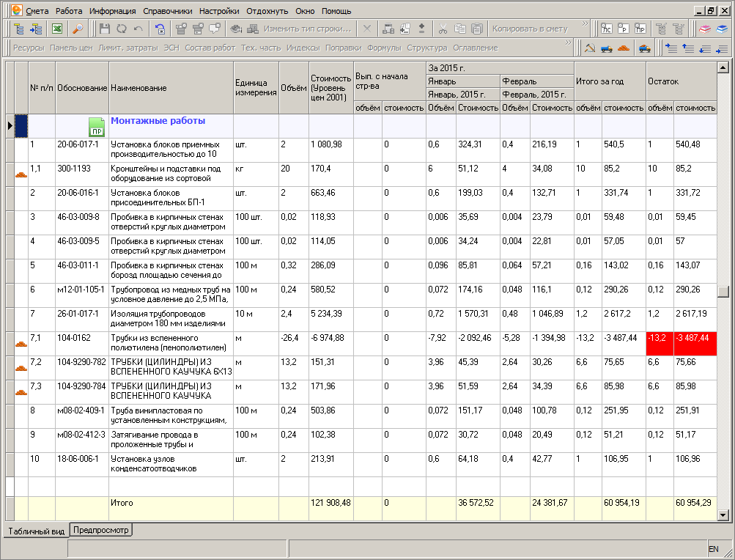Open search with the magnifier icon
This screenshot has width=735, height=560.
click(x=78, y=29)
